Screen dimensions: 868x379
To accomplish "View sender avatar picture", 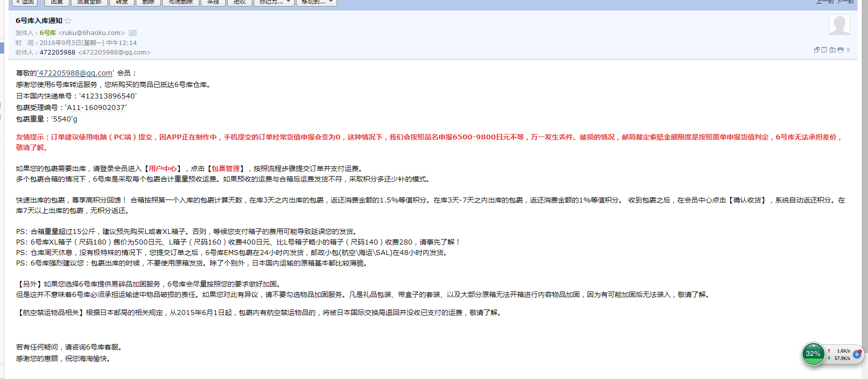I will pos(840,24).
